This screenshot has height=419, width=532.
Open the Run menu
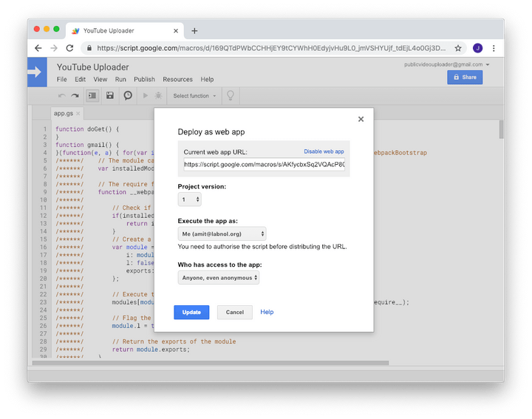[120, 79]
